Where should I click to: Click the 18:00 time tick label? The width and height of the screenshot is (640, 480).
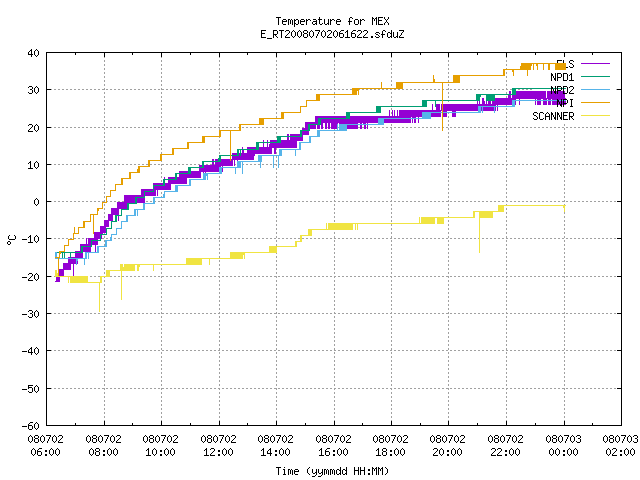point(391,452)
